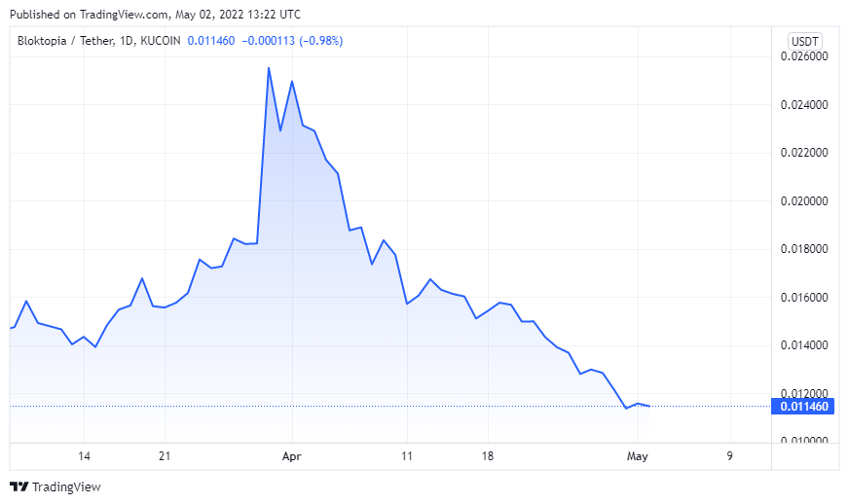Image resolution: width=849 pixels, height=504 pixels.
Task: Click the last data point of the line
Action: click(x=649, y=406)
